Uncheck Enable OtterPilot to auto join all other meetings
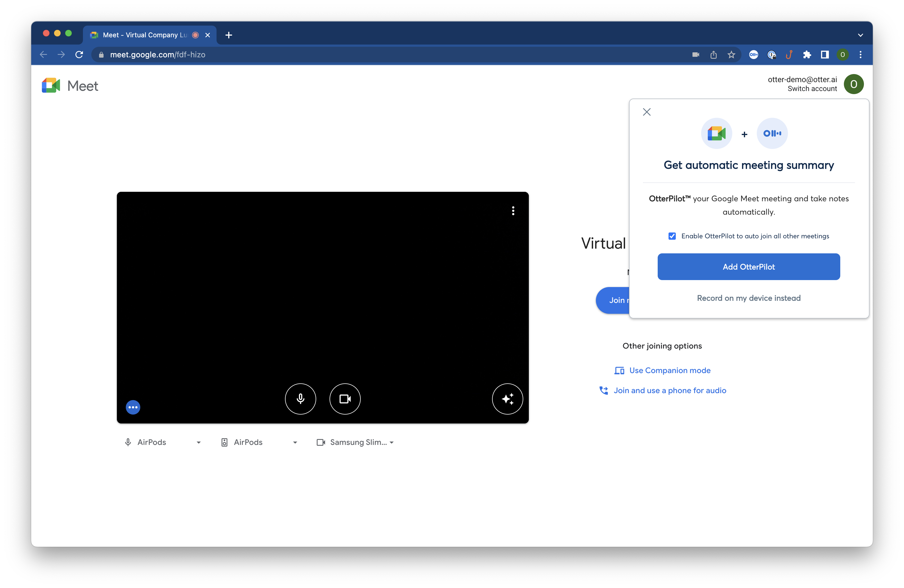 pyautogui.click(x=672, y=236)
